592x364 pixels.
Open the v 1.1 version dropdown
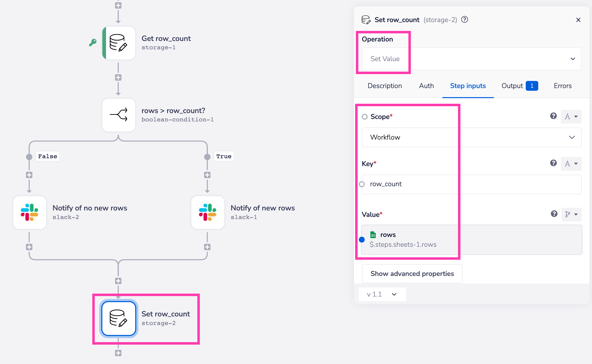382,294
